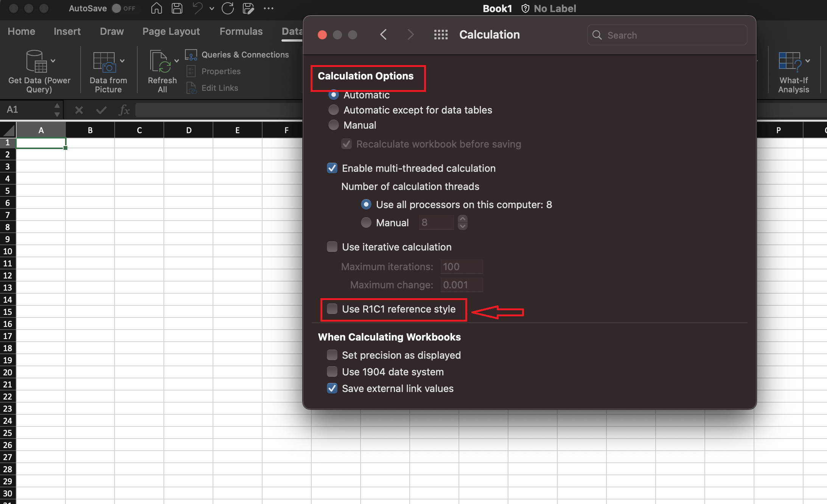Enable Set precision as displayed checkbox
The image size is (827, 504).
coord(332,355)
